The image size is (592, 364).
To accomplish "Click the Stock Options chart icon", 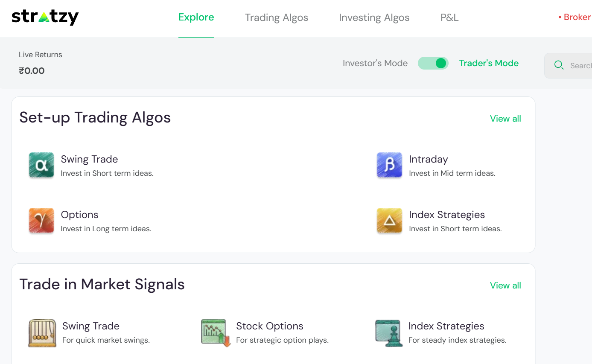I will (x=216, y=333).
